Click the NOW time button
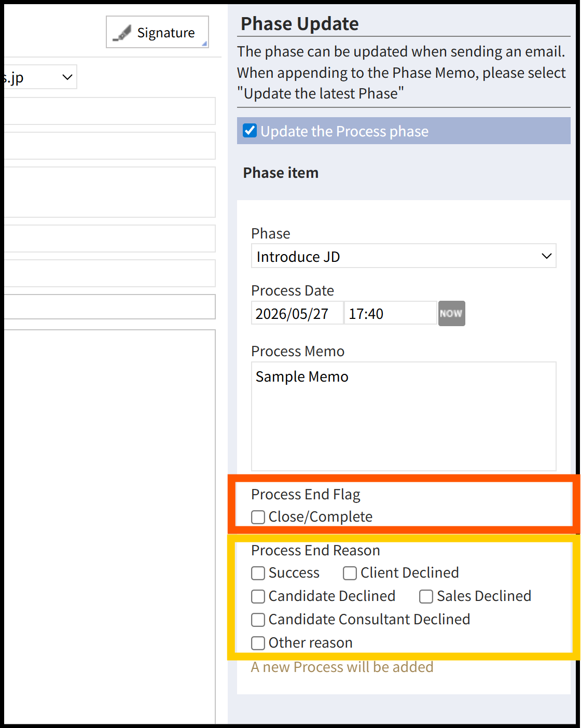This screenshot has height=728, width=581. click(451, 314)
